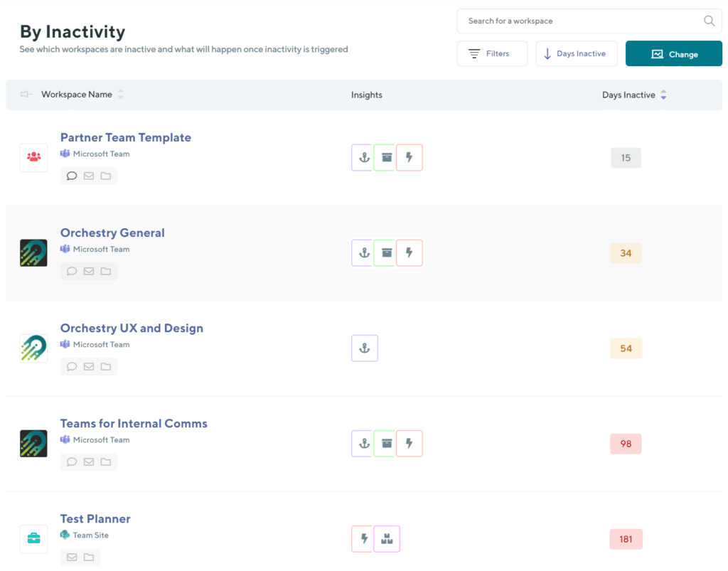Expand the Filters panel

[492, 53]
